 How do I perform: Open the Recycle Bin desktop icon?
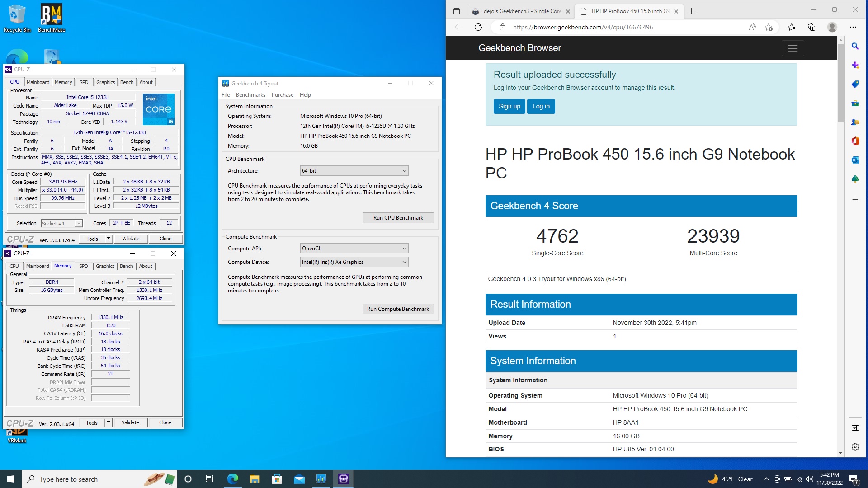click(17, 19)
